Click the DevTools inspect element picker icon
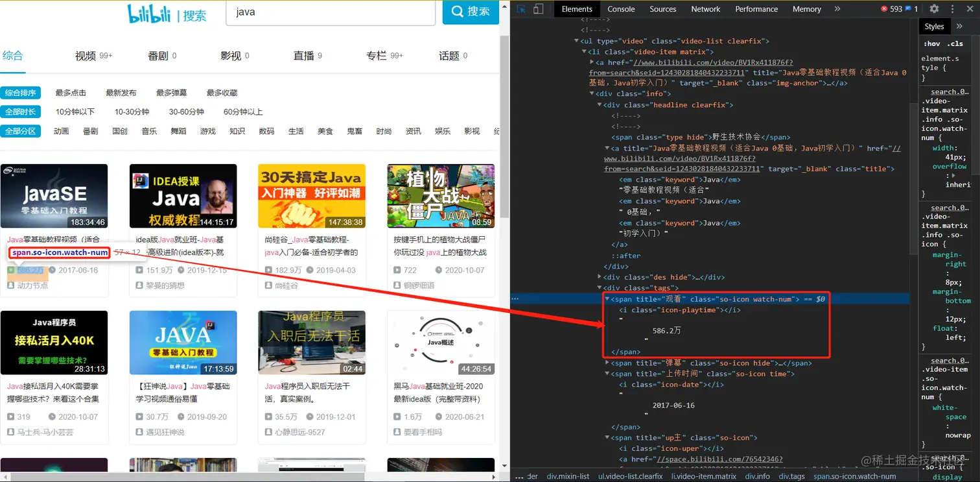Screen dimensions: 980x482 coord(522,9)
